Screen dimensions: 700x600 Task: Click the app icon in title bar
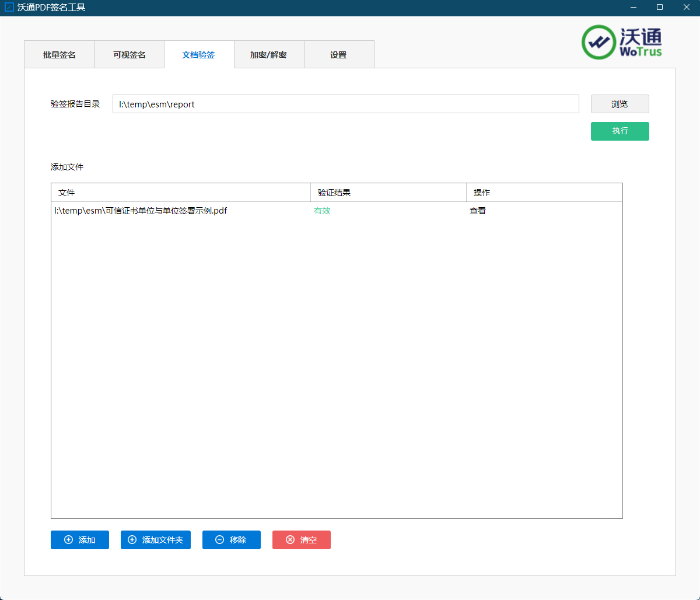pyautogui.click(x=9, y=8)
